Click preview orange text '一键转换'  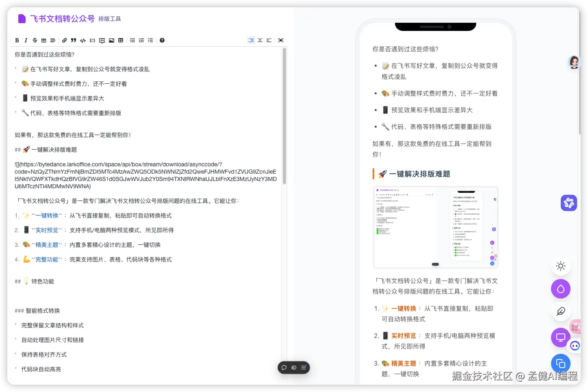404,309
